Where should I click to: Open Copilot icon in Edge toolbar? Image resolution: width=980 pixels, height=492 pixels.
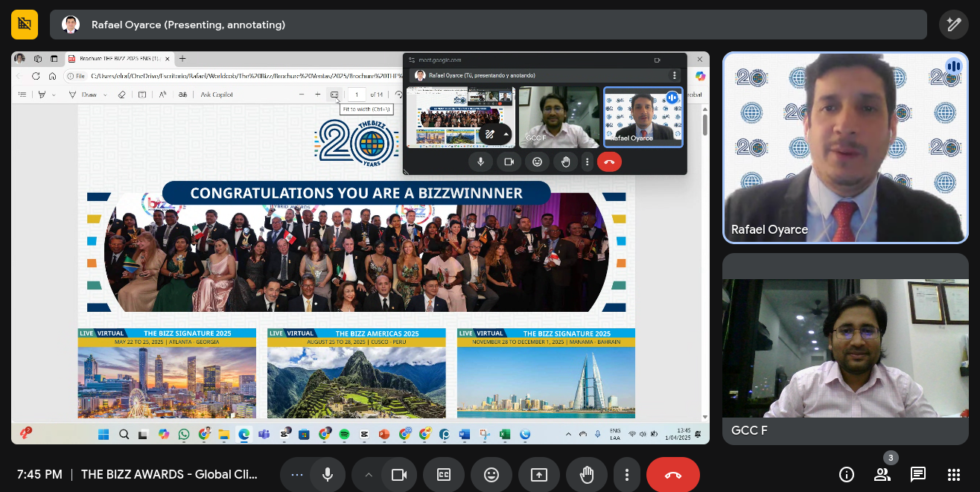coord(700,76)
